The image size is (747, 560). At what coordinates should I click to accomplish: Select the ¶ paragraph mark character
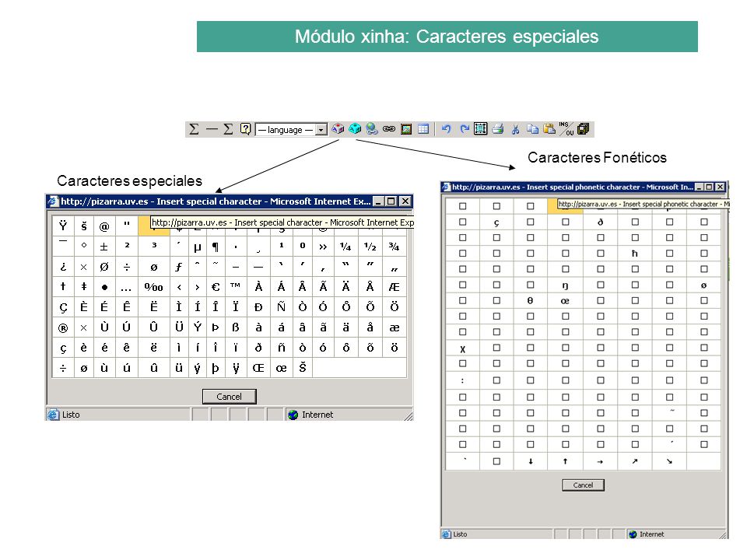pyautogui.click(x=216, y=247)
